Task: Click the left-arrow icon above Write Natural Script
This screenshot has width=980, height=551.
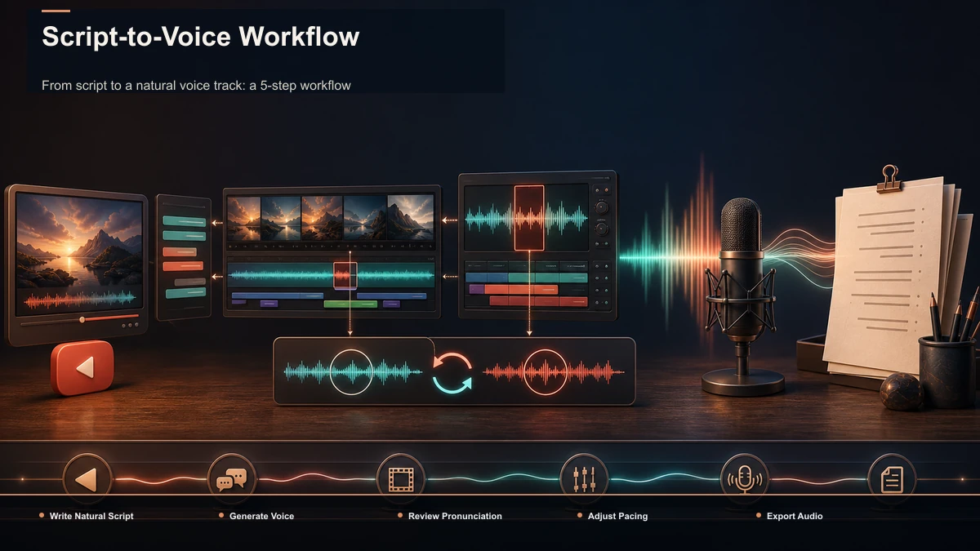Action: [87, 479]
